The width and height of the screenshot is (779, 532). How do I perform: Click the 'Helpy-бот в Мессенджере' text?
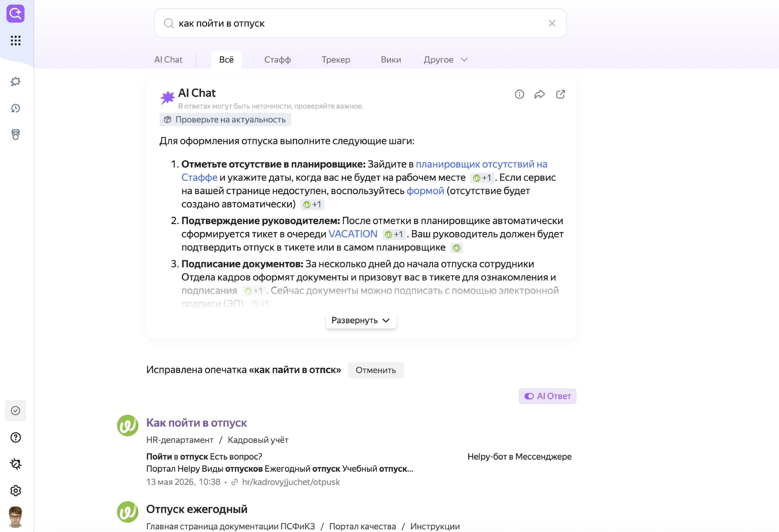click(520, 457)
